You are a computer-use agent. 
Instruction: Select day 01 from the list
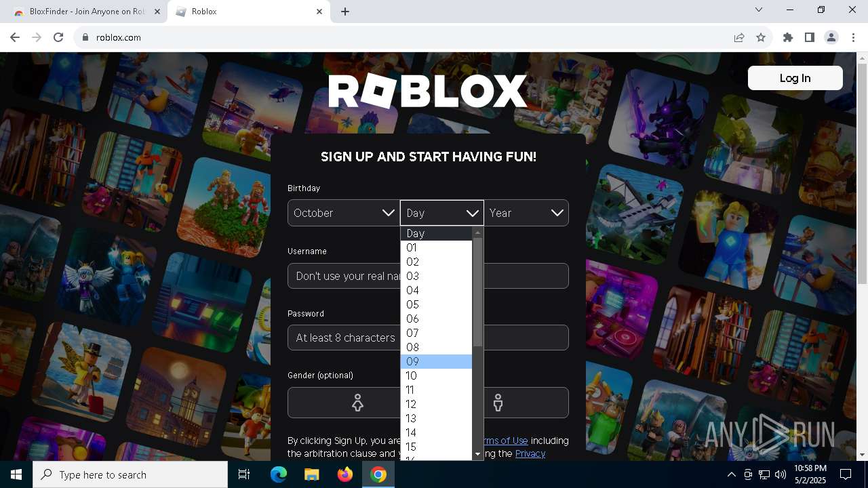436,247
